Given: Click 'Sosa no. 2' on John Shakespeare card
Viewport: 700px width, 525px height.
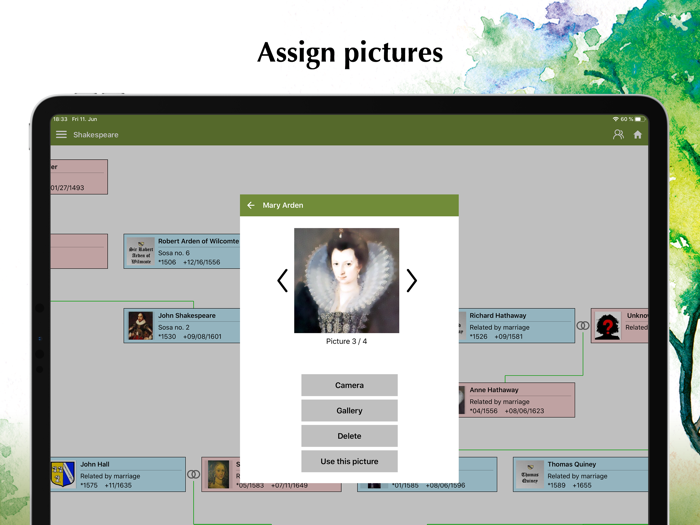Looking at the screenshot, I should point(174,327).
